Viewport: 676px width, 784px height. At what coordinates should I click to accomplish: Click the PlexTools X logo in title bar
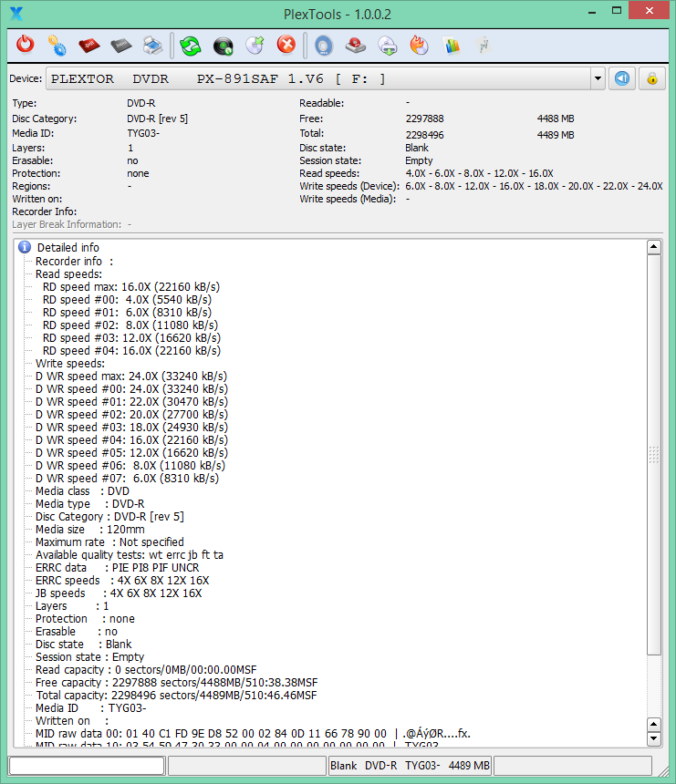16,14
